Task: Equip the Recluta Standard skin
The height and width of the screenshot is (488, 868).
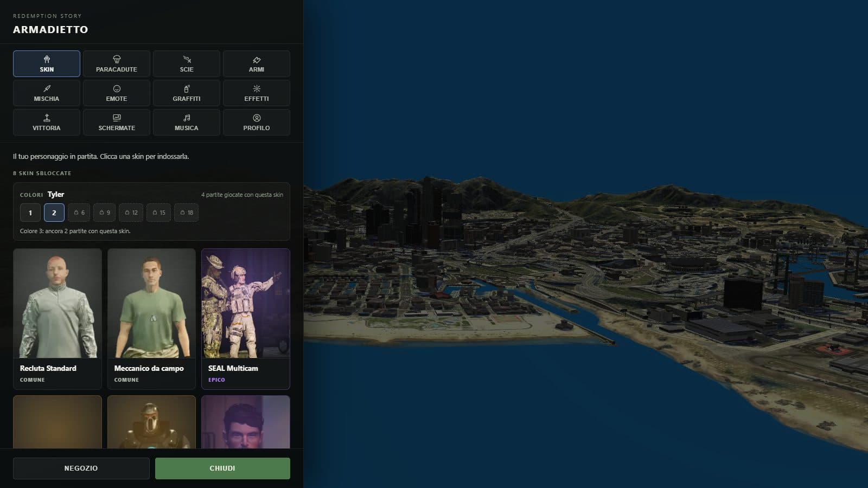Action: (58, 319)
